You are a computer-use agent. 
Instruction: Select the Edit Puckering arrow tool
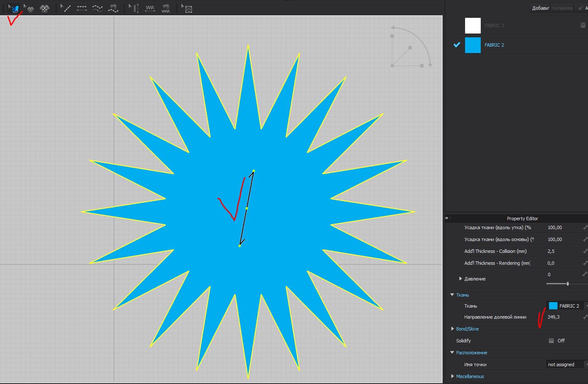tap(134, 8)
